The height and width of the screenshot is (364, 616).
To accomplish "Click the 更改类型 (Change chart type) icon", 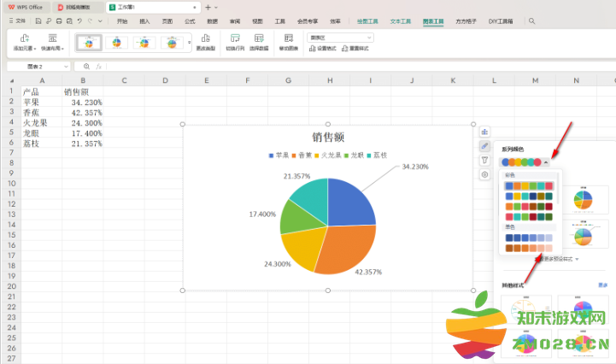I will click(x=205, y=41).
